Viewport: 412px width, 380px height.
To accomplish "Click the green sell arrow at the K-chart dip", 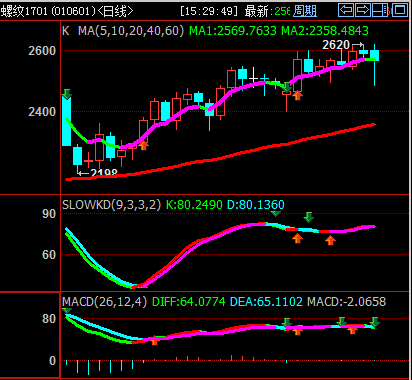I will coord(287,87).
